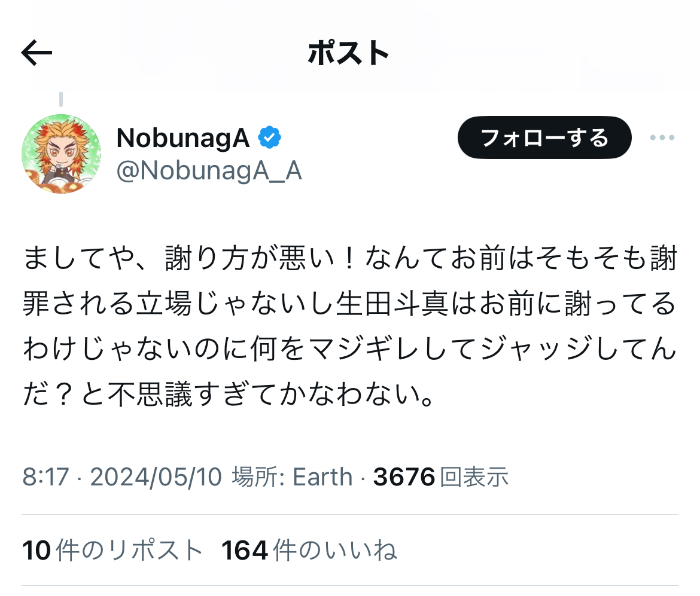Click the blue verified badge

point(270,137)
